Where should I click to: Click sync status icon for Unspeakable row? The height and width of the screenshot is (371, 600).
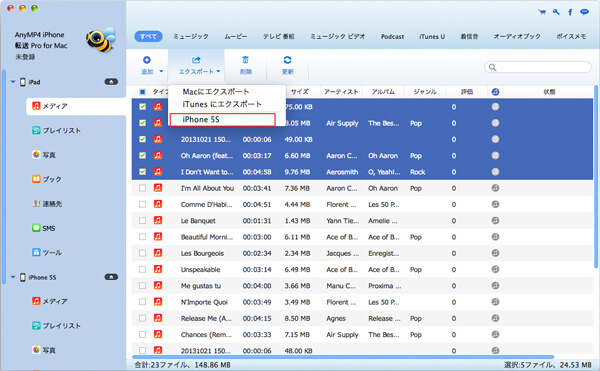495,269
